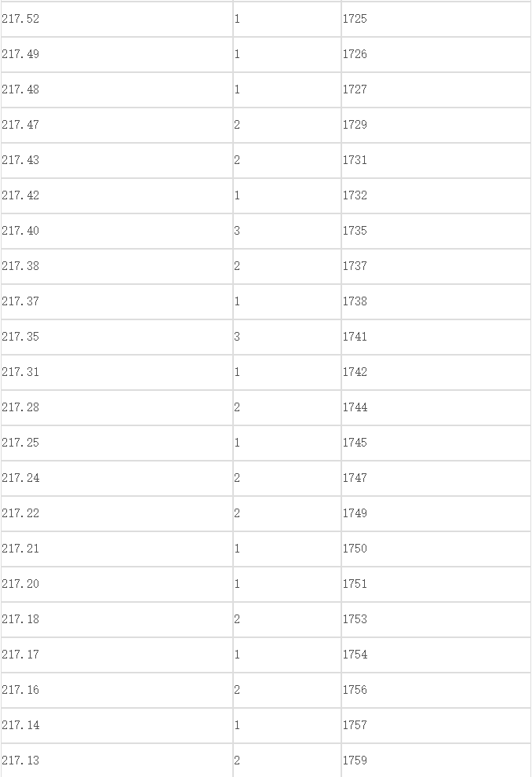Click the cell showing 1751
The width and height of the screenshot is (532, 777).
pyautogui.click(x=436, y=584)
